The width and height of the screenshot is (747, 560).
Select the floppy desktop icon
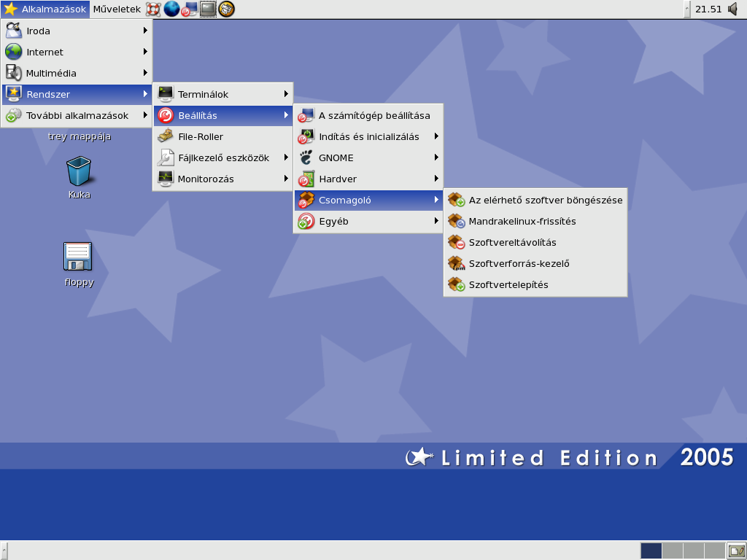pyautogui.click(x=77, y=257)
